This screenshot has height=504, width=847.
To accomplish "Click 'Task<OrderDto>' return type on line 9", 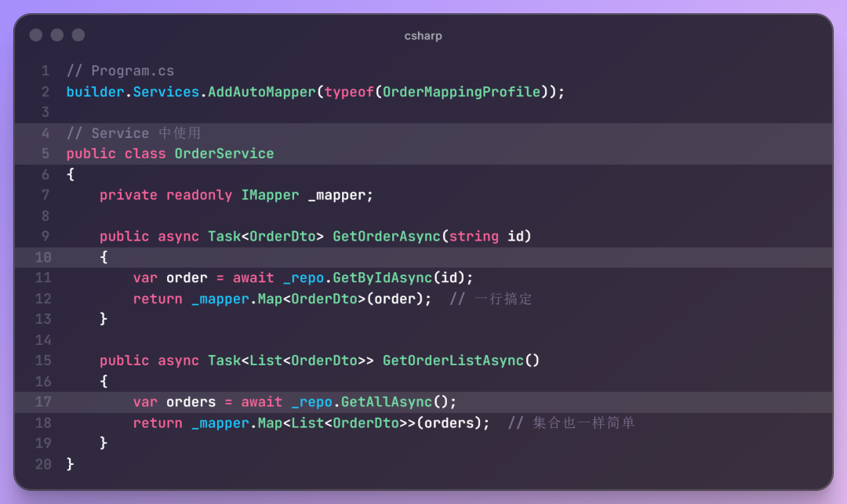I will coord(266,237).
